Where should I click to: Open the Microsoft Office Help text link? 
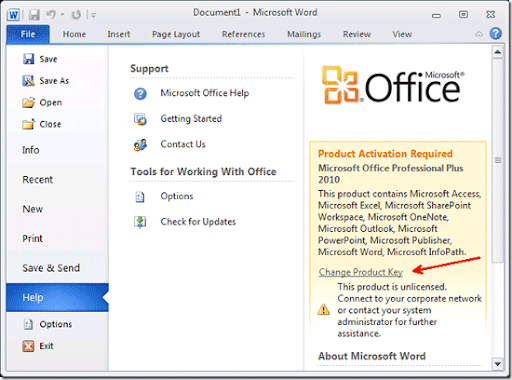tap(205, 93)
